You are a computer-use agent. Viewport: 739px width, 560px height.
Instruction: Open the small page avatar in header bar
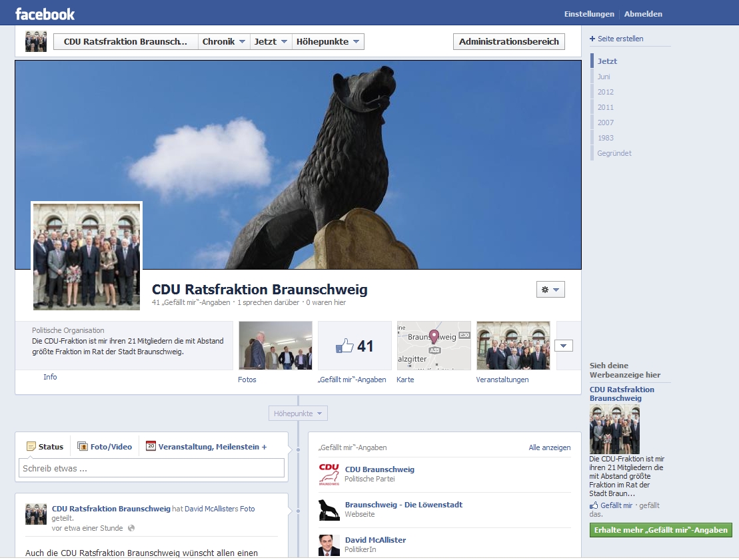tap(36, 41)
